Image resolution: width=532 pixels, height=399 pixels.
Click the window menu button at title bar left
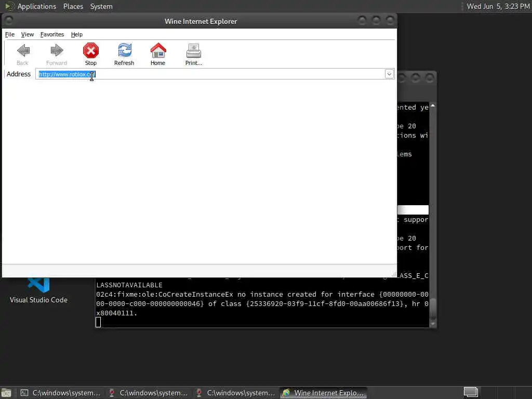[x=9, y=21]
